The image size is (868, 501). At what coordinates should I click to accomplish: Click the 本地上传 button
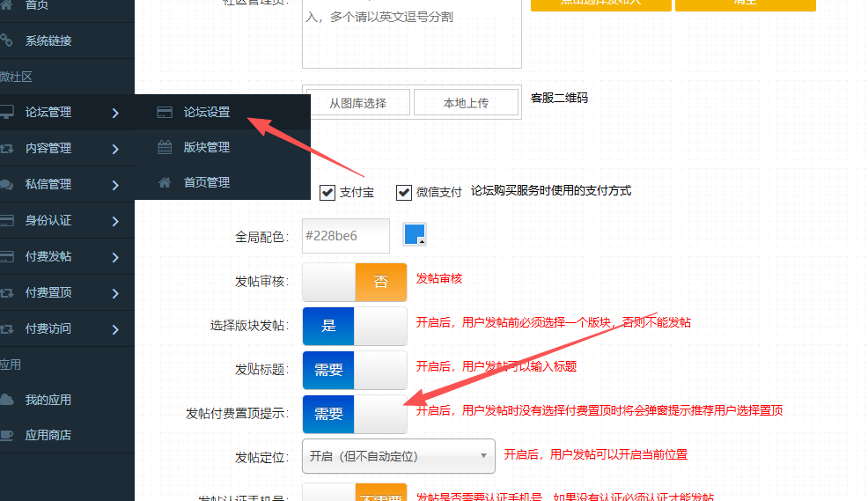[466, 103]
